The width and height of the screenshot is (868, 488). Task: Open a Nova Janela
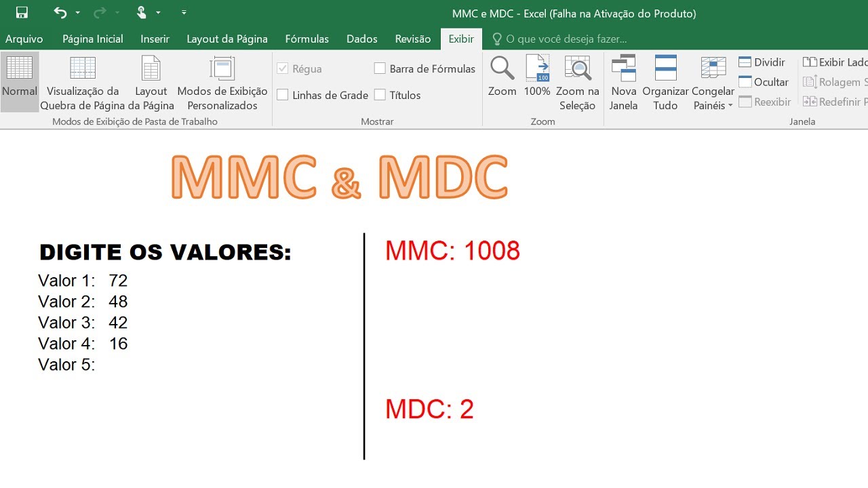(623, 83)
